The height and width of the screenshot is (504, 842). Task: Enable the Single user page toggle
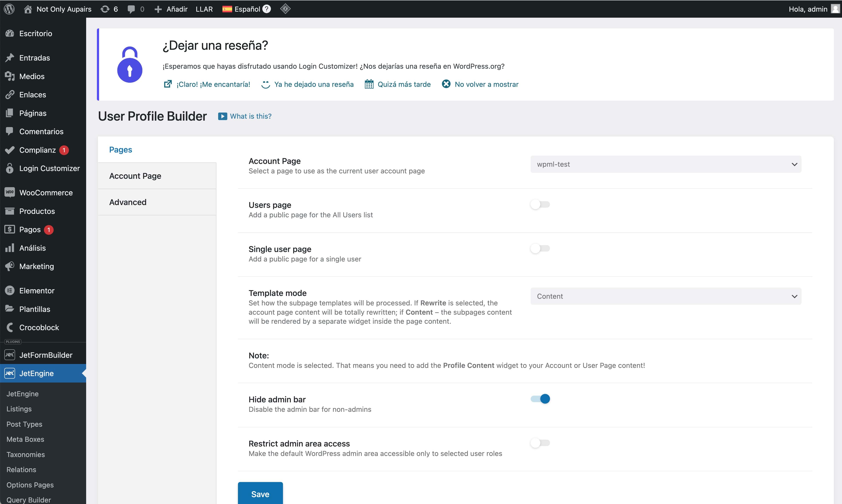point(540,249)
